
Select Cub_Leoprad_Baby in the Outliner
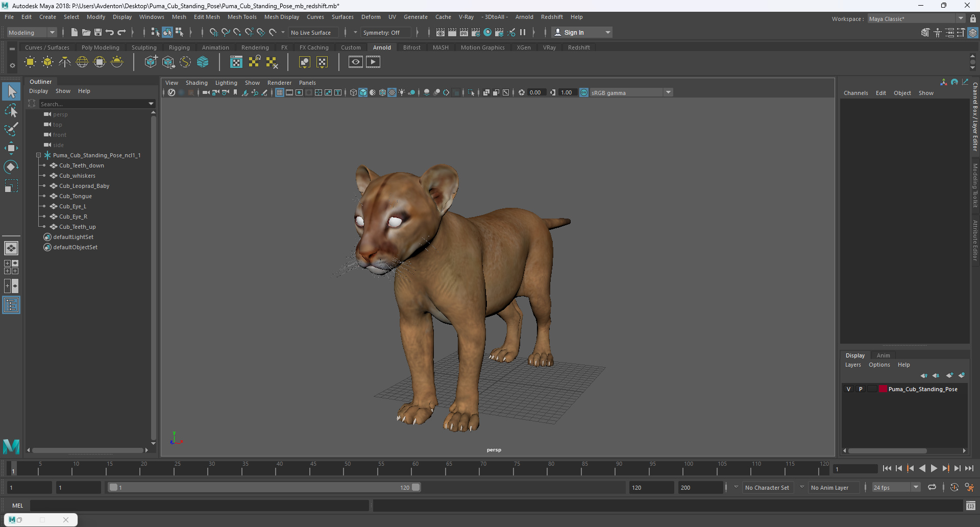(x=84, y=186)
